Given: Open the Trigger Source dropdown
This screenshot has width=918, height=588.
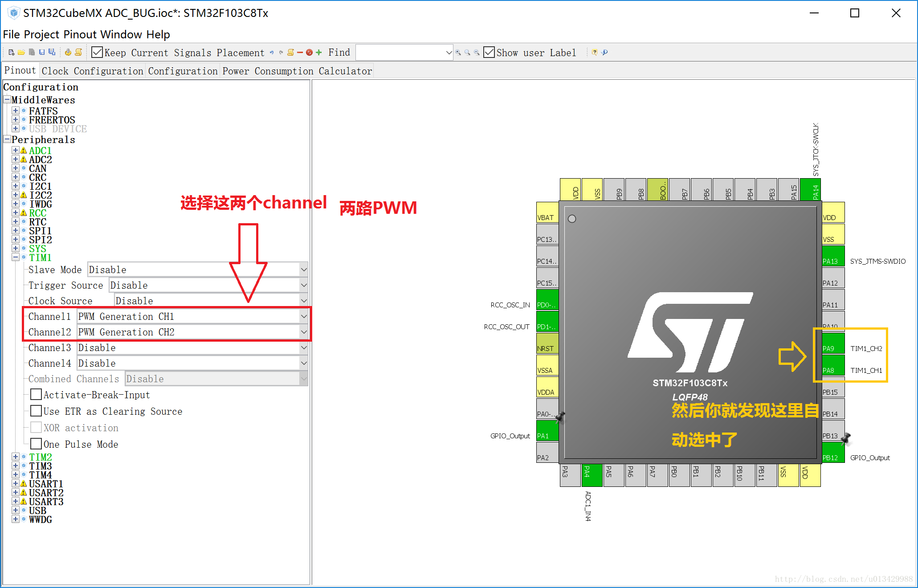Looking at the screenshot, I should coord(303,285).
